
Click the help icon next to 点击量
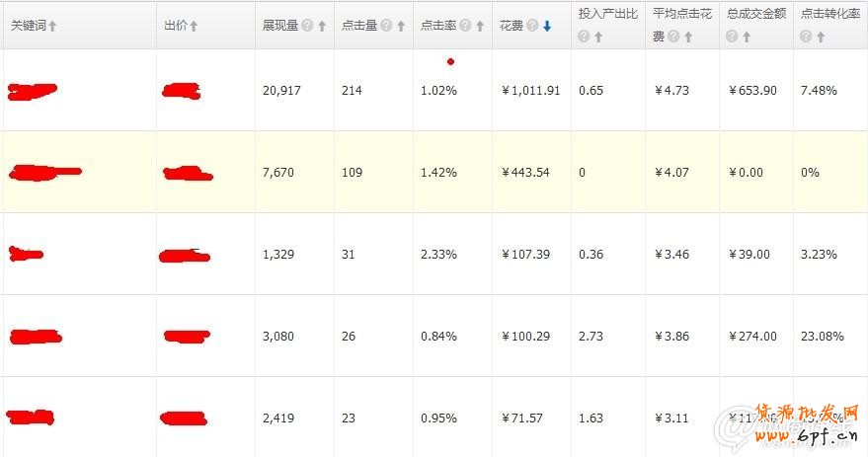pyautogui.click(x=386, y=27)
